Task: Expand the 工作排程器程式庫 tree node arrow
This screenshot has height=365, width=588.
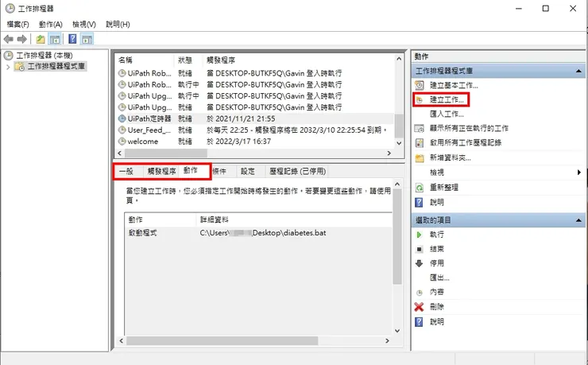Action: click(8, 67)
